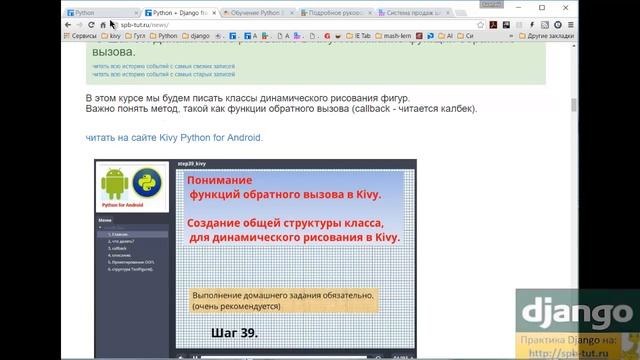
Task: Bookmark this page with the star icon
Action: 480,25
